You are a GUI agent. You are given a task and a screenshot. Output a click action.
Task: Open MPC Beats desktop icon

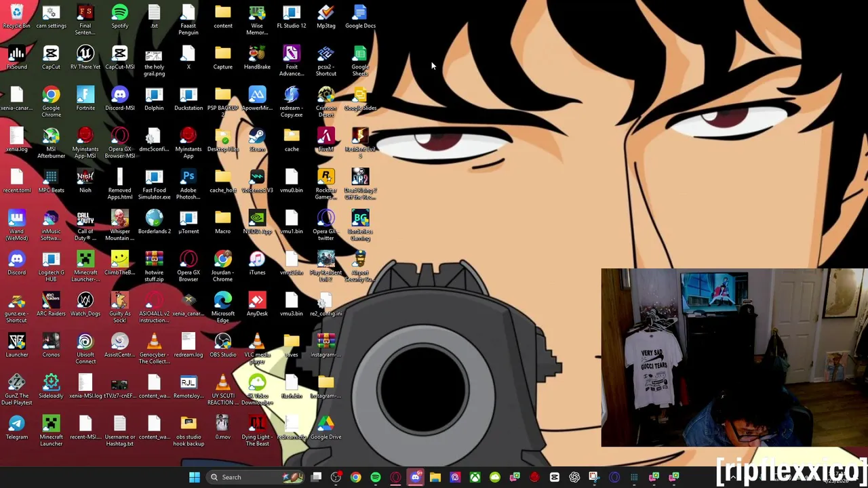click(x=51, y=181)
